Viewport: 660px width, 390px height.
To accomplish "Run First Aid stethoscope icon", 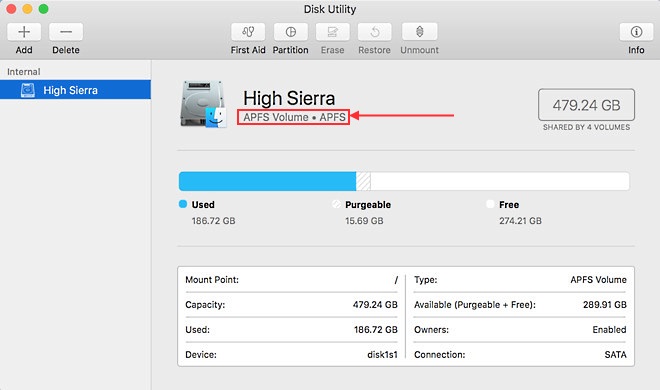I will click(248, 32).
